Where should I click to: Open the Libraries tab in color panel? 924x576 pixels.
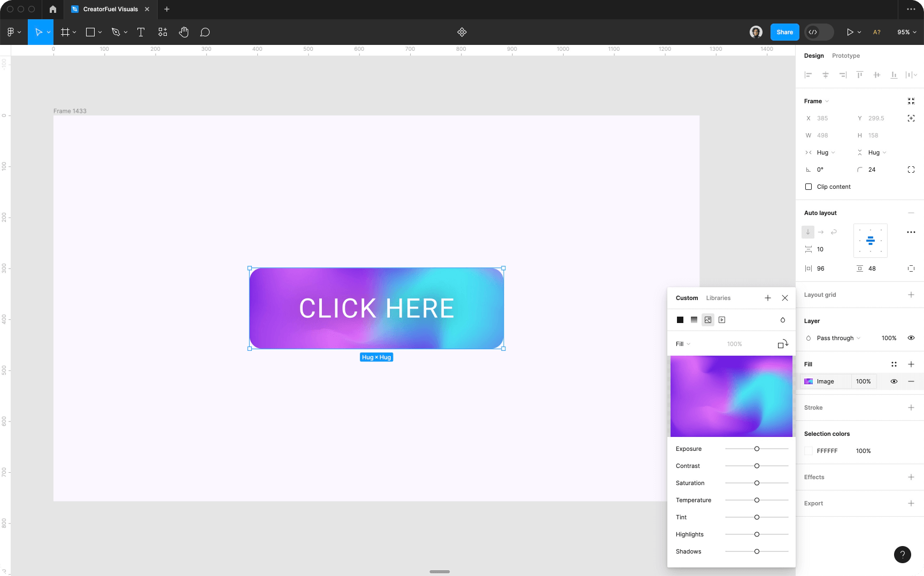(718, 298)
